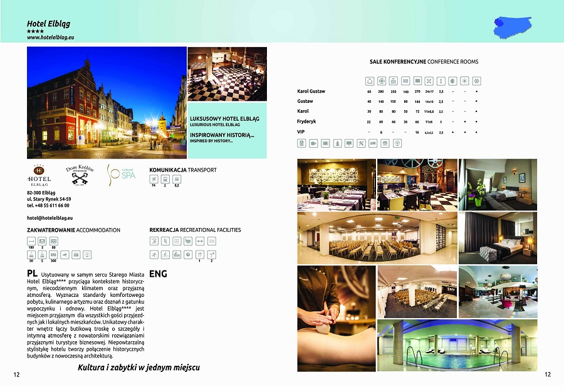Click the expand arrows dimensions icon
The image size is (564, 392).
pyautogui.click(x=429, y=81)
